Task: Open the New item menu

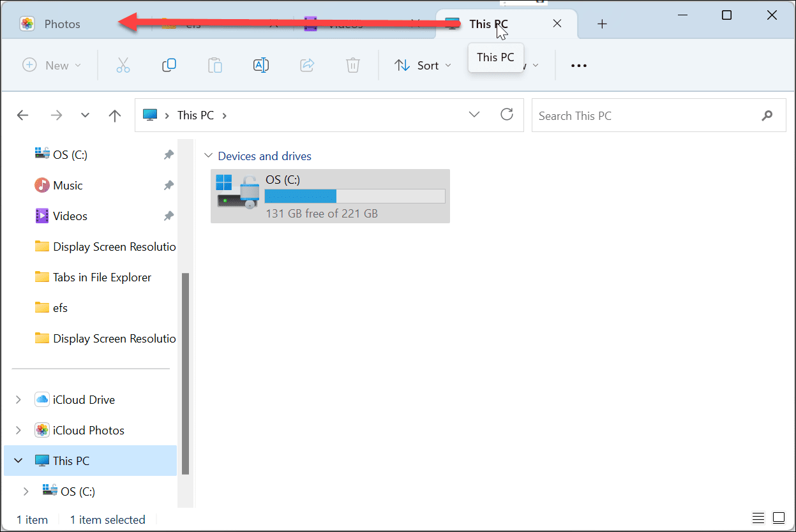Action: click(x=52, y=65)
